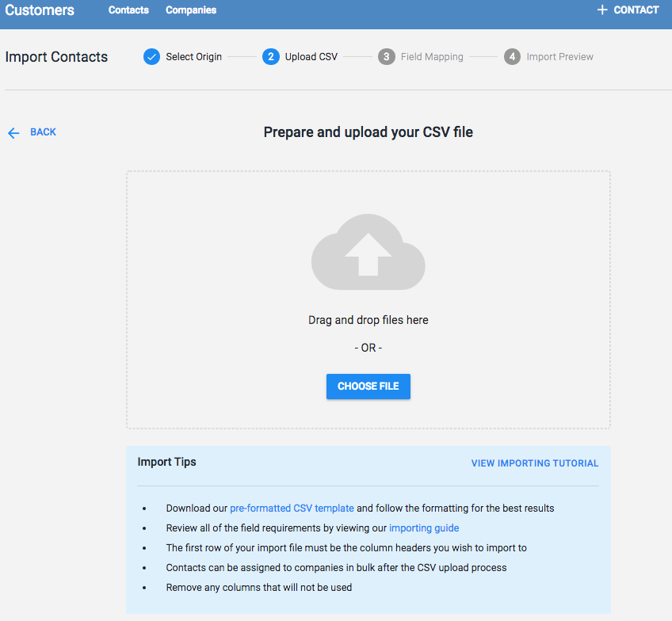
Task: Switch to the Contacts navigation tab
Action: tap(128, 10)
